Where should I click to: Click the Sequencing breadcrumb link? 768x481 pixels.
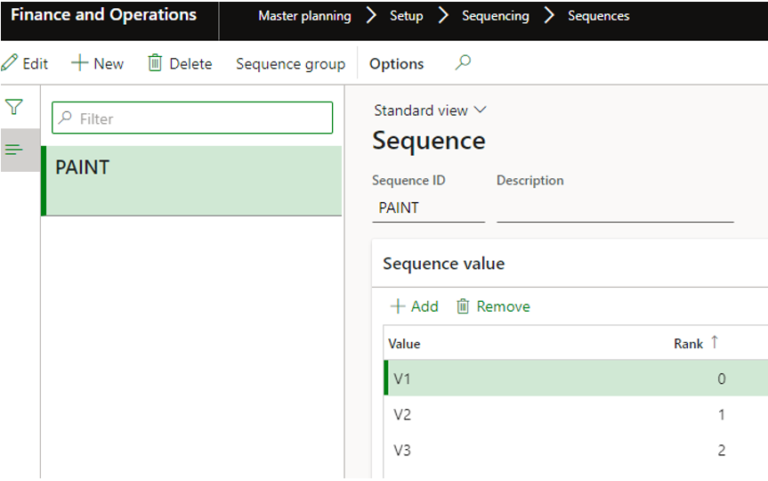pos(494,16)
